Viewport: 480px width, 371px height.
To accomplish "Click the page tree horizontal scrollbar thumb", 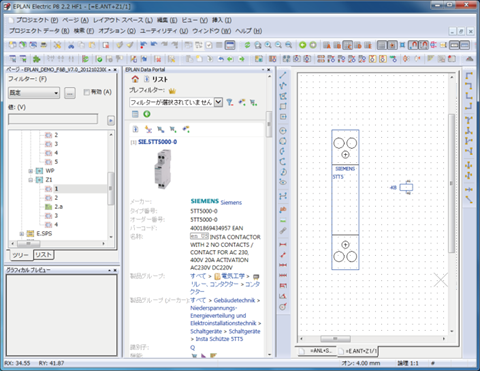I will pos(29,244).
